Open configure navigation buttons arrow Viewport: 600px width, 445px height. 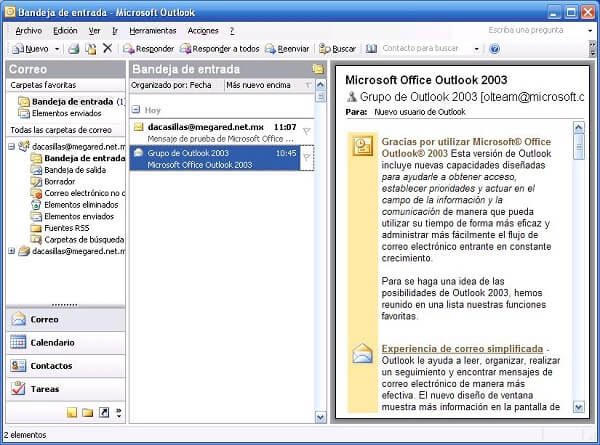119,412
